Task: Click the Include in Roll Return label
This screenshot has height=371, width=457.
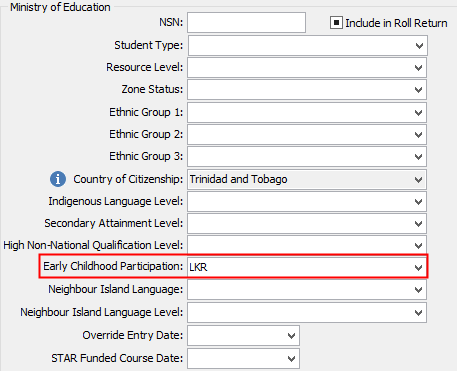Action: click(x=396, y=23)
